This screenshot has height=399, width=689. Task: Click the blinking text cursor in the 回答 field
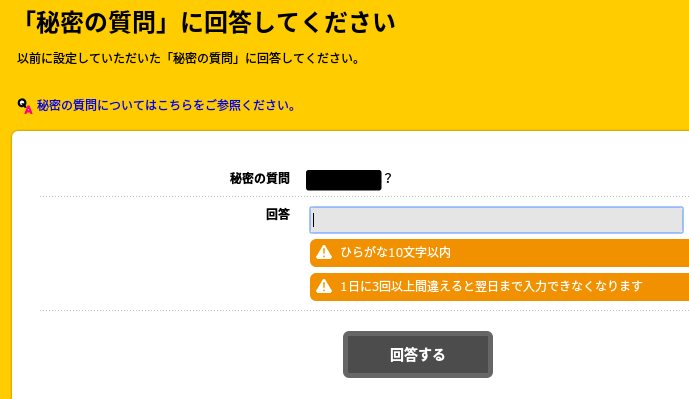click(x=313, y=220)
